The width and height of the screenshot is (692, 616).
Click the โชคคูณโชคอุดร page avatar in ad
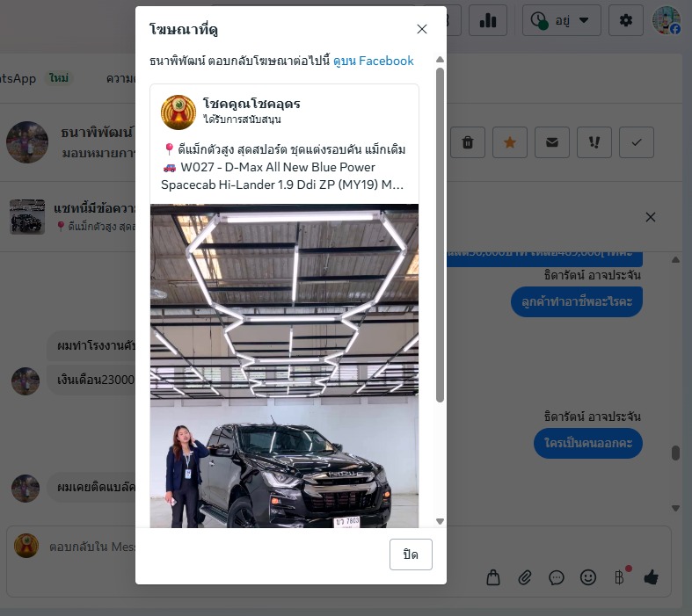(x=178, y=112)
